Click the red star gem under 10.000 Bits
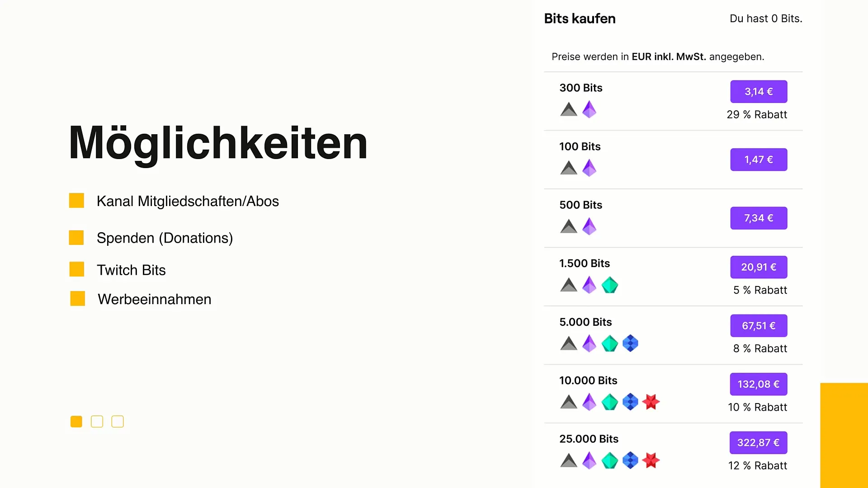 pyautogui.click(x=651, y=402)
